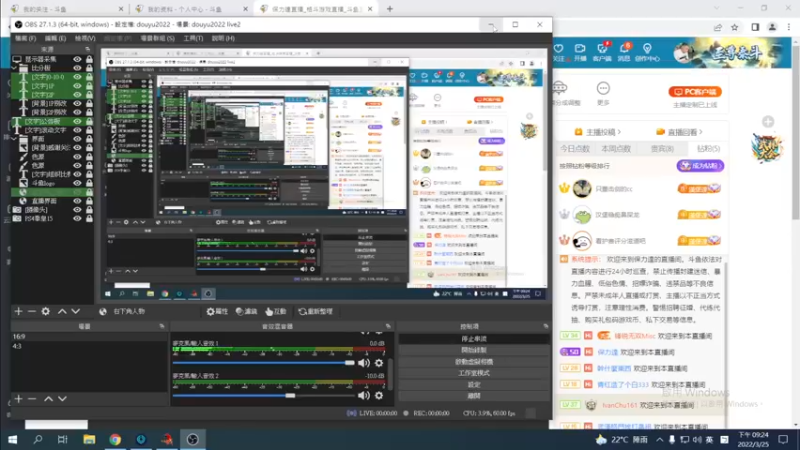This screenshot has height=450, width=800.
Task: Mute 麥克風/輸入音效 2 speaker icon
Action: (364, 395)
